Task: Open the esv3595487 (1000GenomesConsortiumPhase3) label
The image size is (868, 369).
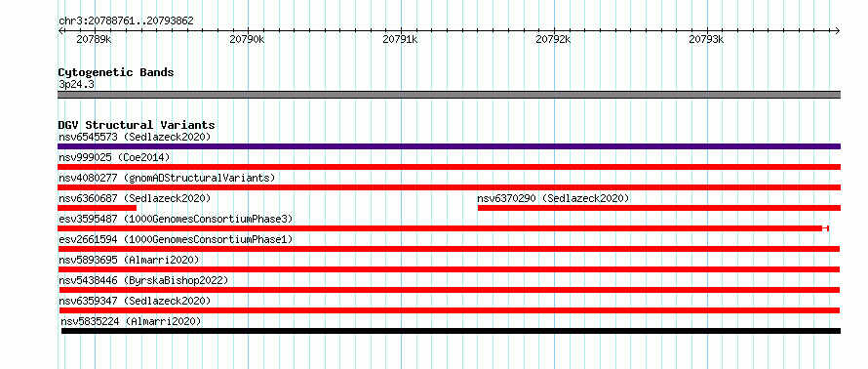Action: point(176,219)
